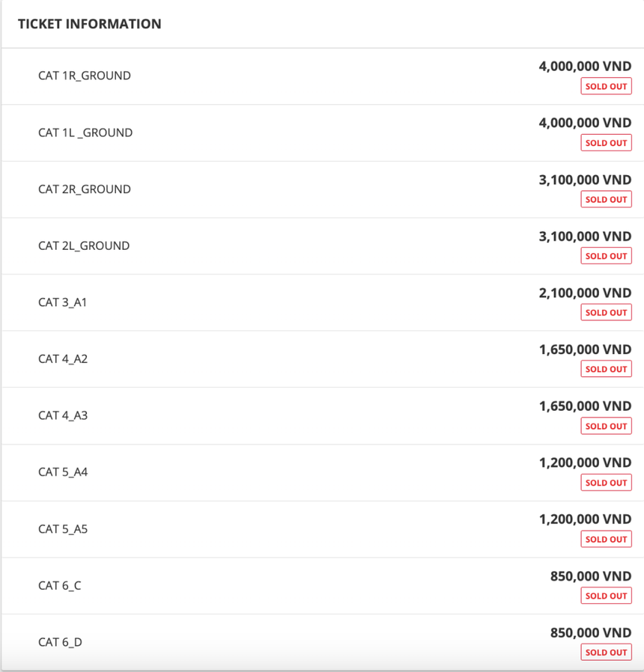The height and width of the screenshot is (672, 644).
Task: Pick the CAT 5_A4 ticket label
Action: tap(63, 472)
